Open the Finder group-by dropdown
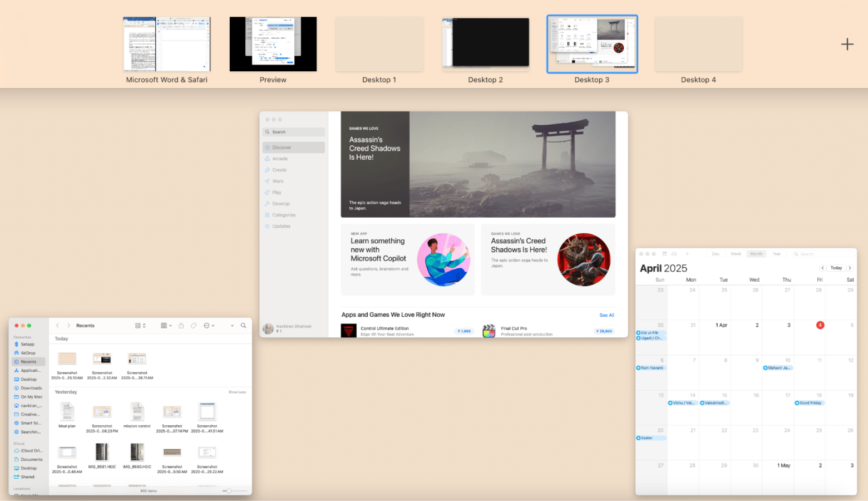This screenshot has height=501, width=868. point(166,326)
